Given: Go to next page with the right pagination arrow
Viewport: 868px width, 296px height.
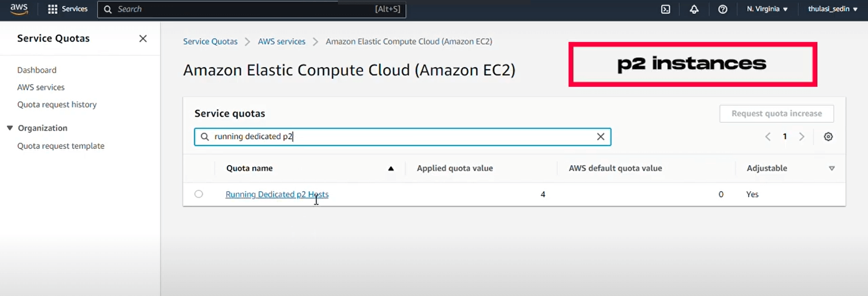Looking at the screenshot, I should (802, 136).
